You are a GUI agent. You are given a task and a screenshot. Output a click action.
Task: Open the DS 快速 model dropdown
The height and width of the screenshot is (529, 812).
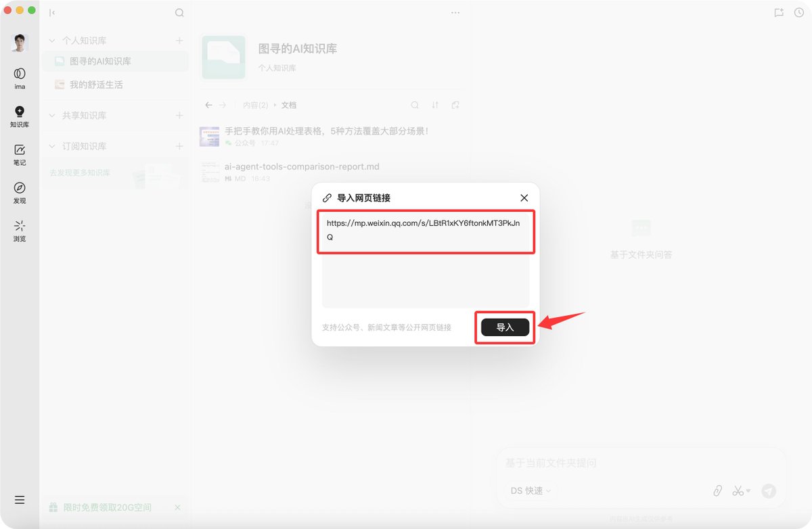tap(531, 490)
